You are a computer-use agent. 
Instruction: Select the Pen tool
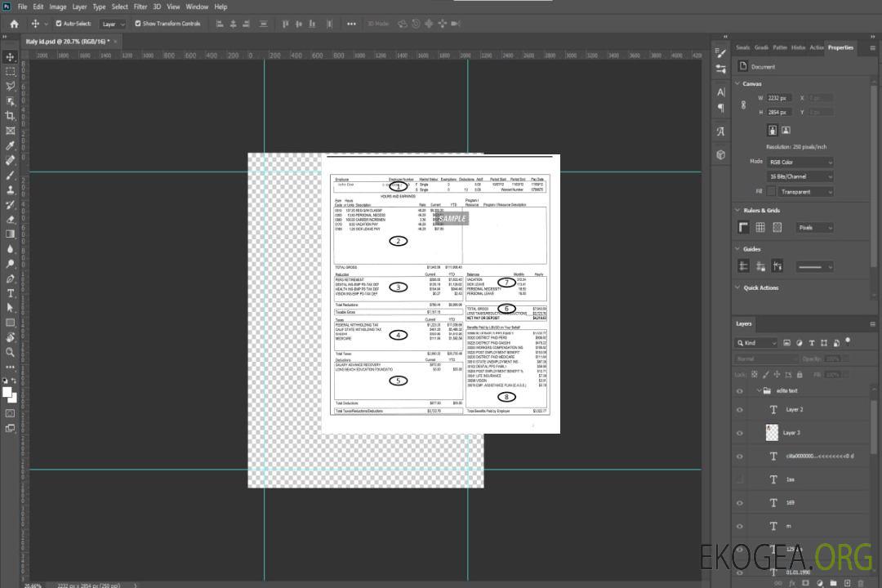click(10, 278)
